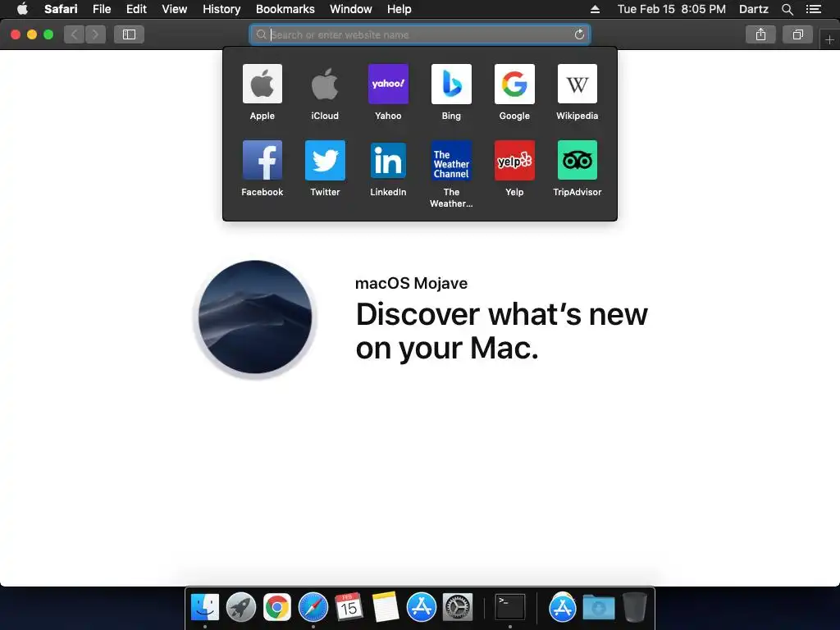Go forward to next page
Viewport: 840px width, 630px height.
coord(95,34)
